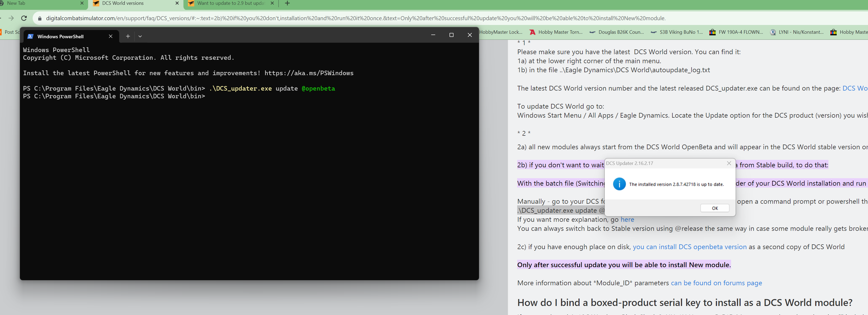Image resolution: width=868 pixels, height=315 pixels.
Task: Click the PowerShell icon in tab
Action: (30, 36)
